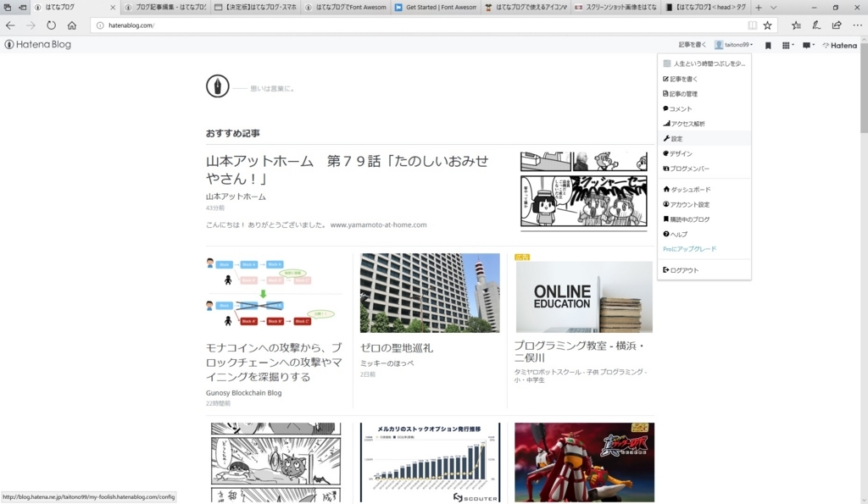Share this page via Edge share icon
The height and width of the screenshot is (504, 868).
point(837,25)
